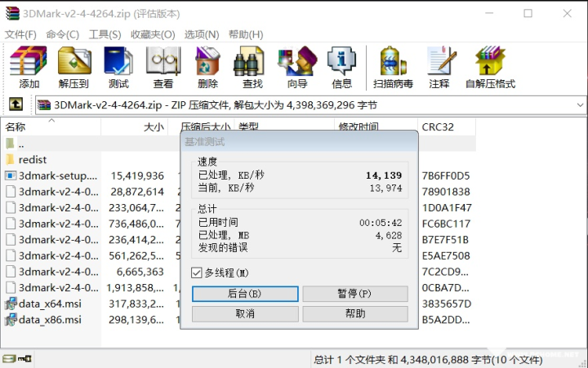Click the 帮助 help button in dialog
The height and width of the screenshot is (368, 588).
[x=355, y=313]
